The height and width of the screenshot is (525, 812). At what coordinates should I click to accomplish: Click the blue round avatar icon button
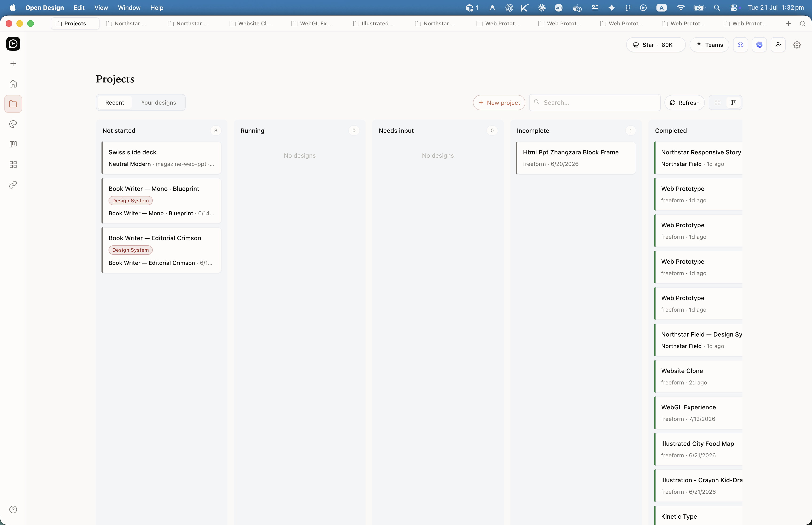[x=759, y=45]
